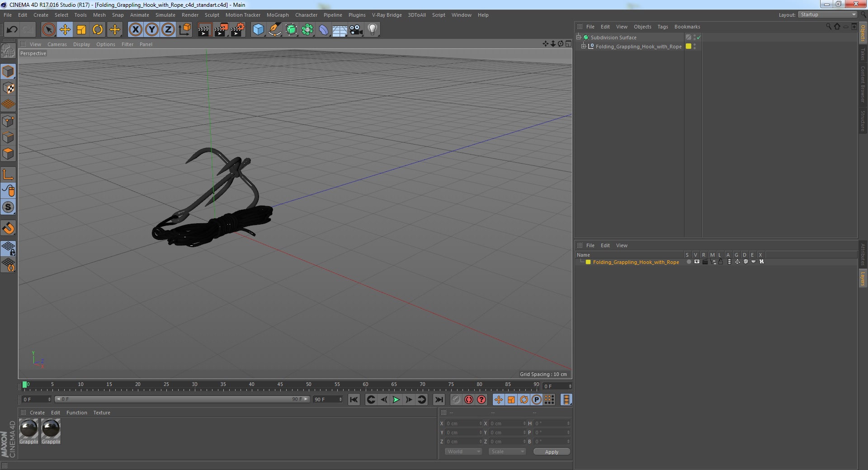Click the Apply button
Image resolution: width=868 pixels, height=470 pixels.
point(552,452)
